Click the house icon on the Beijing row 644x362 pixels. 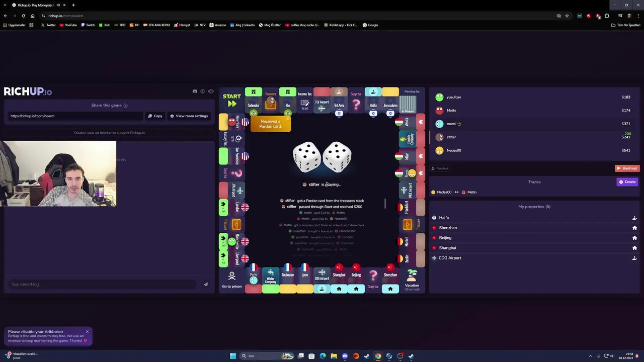(x=634, y=238)
